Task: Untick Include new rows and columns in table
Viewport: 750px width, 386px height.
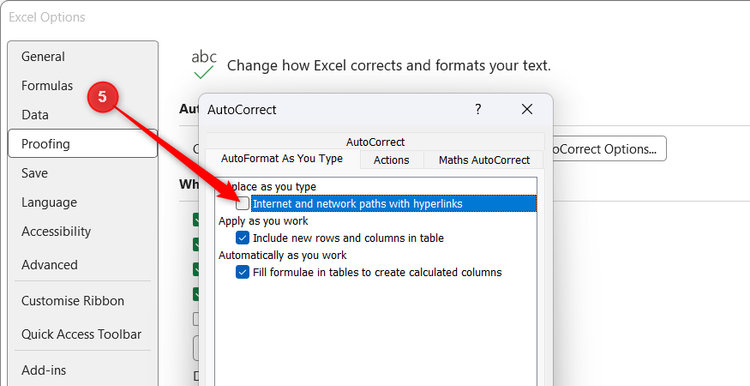Action: (243, 238)
